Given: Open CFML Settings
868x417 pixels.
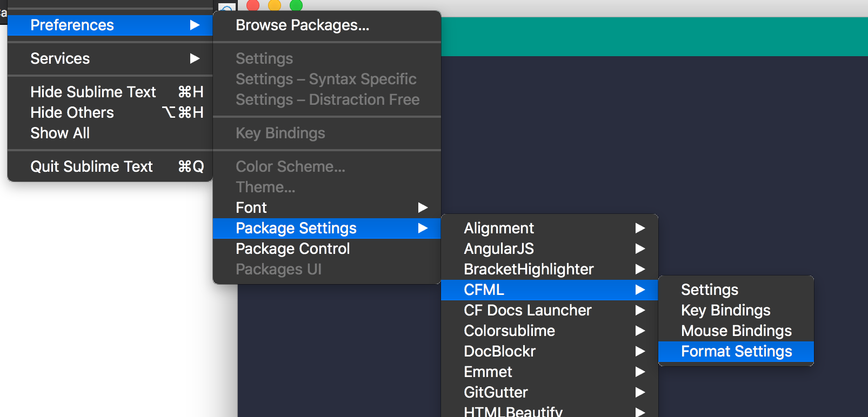Looking at the screenshot, I should point(736,290).
